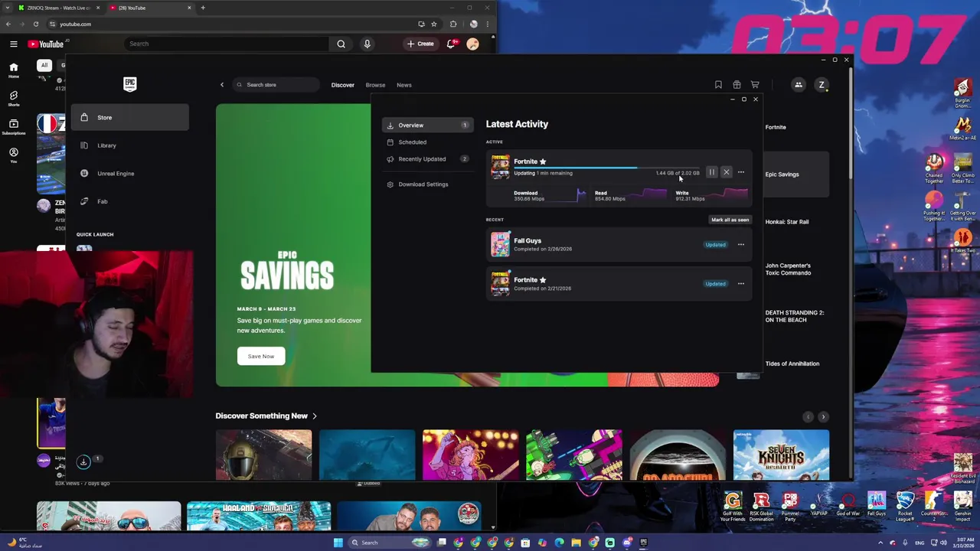The width and height of the screenshot is (980, 551).
Task: Go to Store in Epic sidebar
Action: click(129, 117)
